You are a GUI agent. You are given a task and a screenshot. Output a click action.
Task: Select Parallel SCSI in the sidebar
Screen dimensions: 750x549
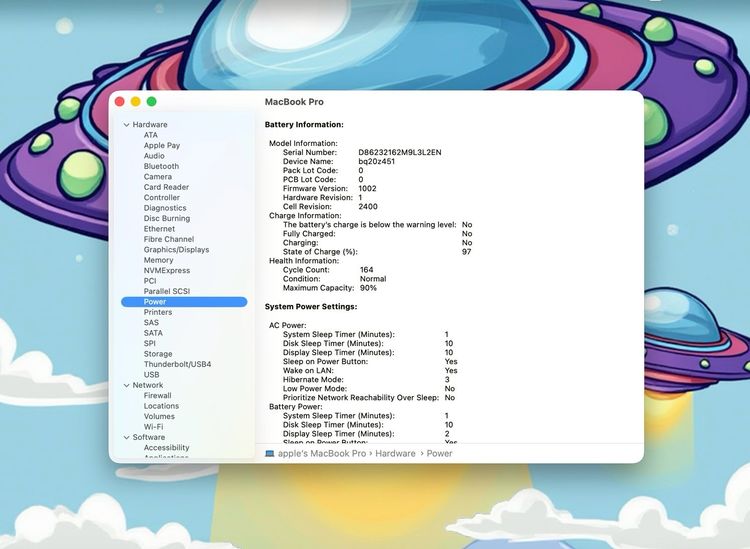[x=167, y=291]
